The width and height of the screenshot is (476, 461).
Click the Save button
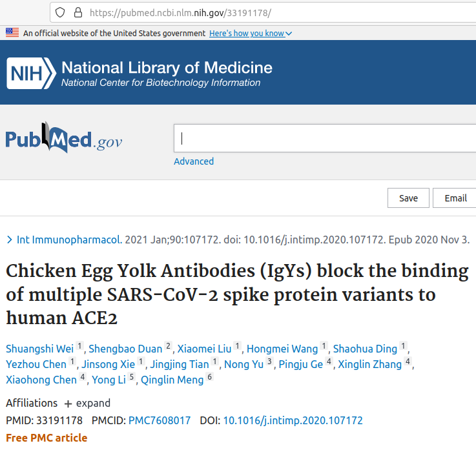408,198
